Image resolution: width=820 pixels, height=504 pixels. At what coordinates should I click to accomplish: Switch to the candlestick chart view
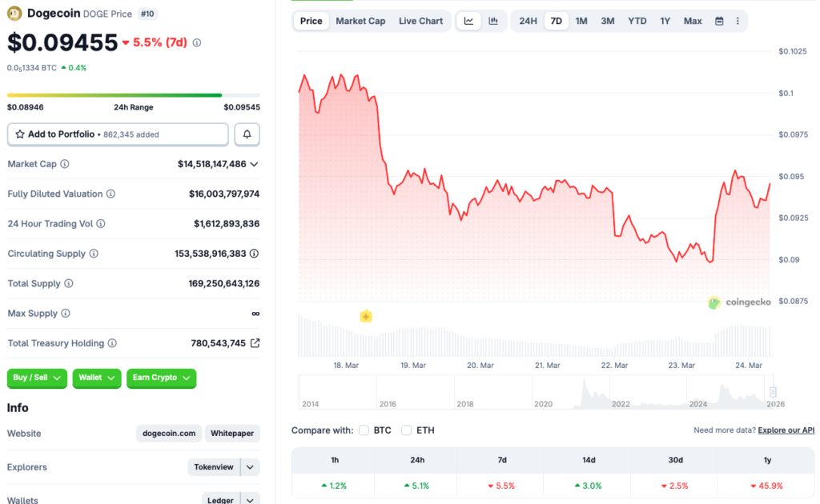tap(494, 21)
